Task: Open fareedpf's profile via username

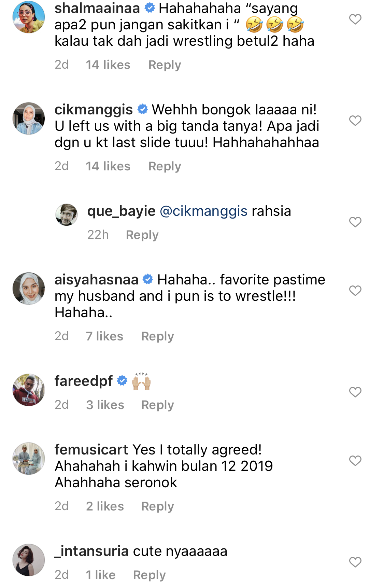Action: click(x=84, y=381)
